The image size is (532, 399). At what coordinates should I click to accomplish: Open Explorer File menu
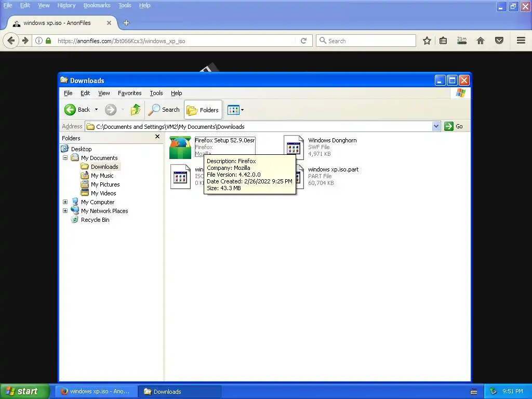click(x=68, y=93)
